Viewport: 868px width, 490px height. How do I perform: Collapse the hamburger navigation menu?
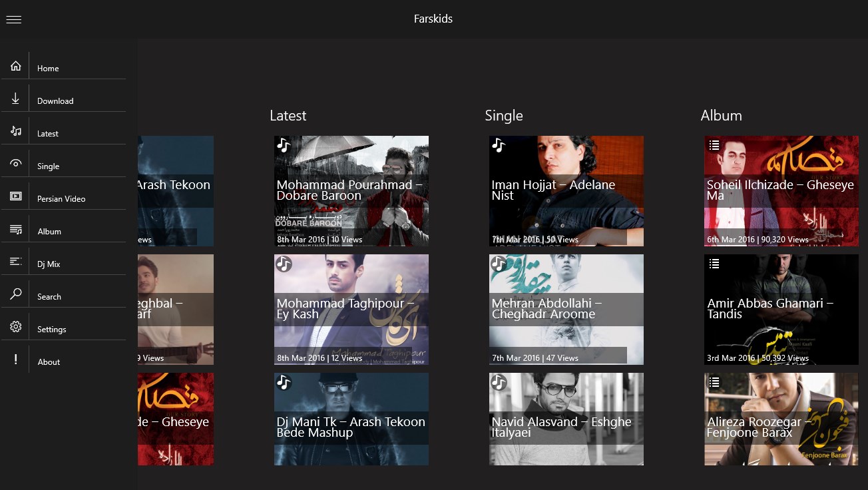13,19
